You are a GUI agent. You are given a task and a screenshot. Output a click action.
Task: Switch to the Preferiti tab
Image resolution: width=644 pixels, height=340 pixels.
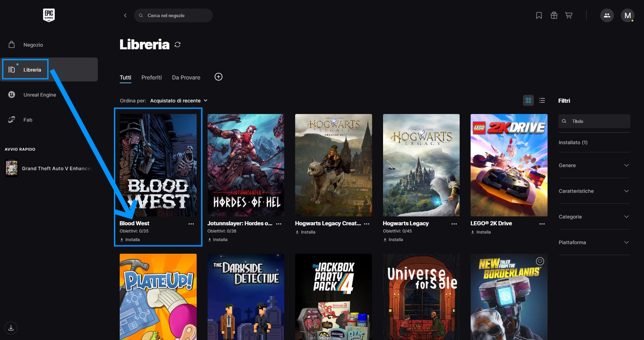pyautogui.click(x=152, y=77)
